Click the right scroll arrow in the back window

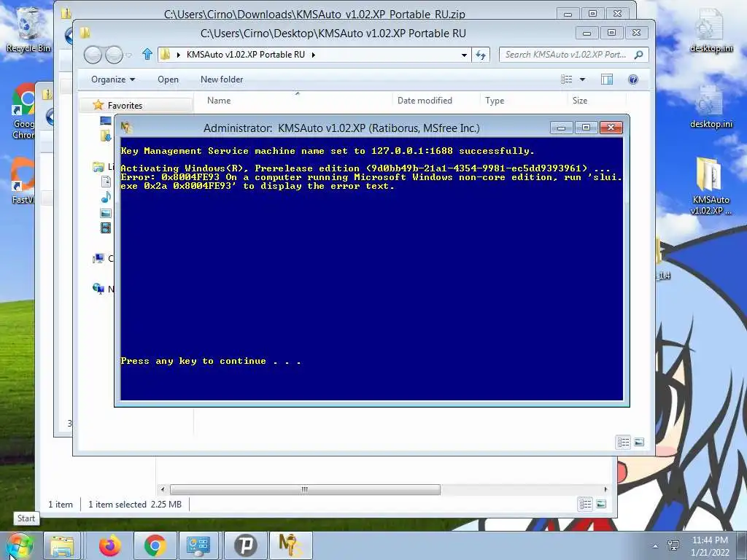click(605, 489)
